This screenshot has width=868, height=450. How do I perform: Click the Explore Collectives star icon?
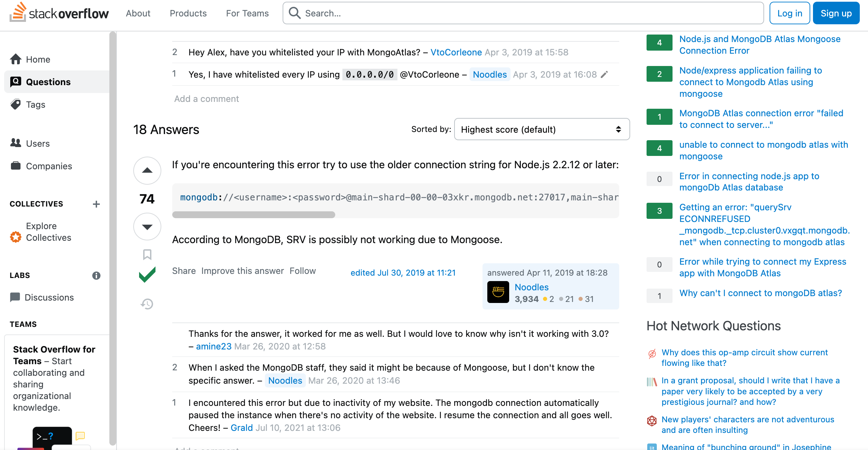(x=16, y=237)
